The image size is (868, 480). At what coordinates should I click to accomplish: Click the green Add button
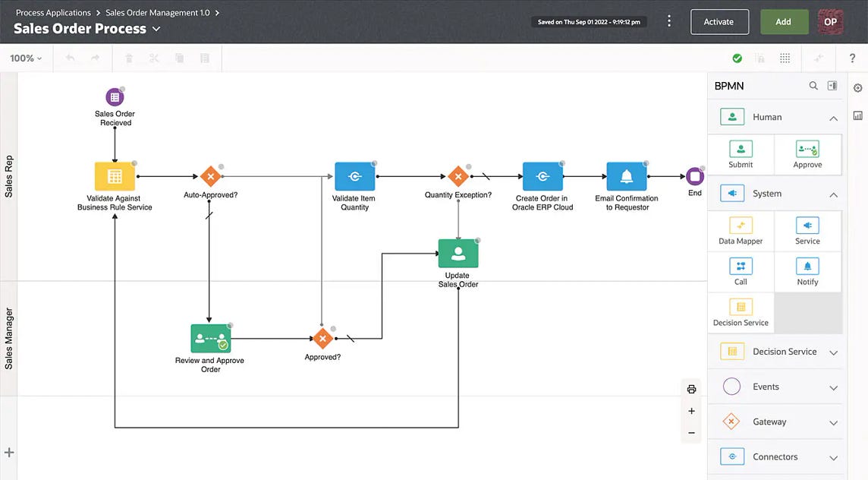(784, 21)
